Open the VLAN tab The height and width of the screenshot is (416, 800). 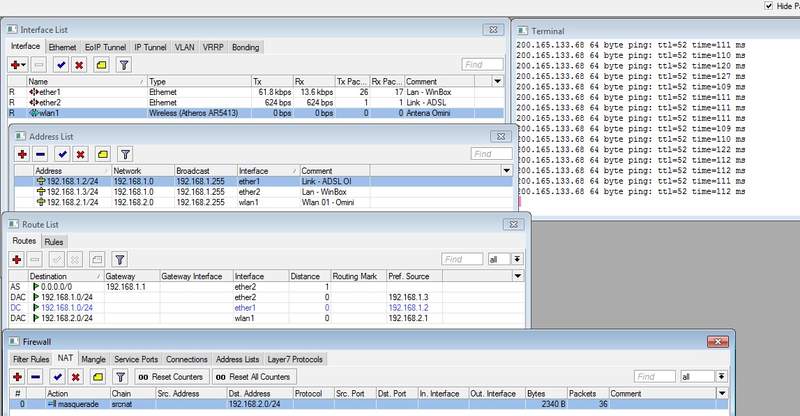coord(185,47)
